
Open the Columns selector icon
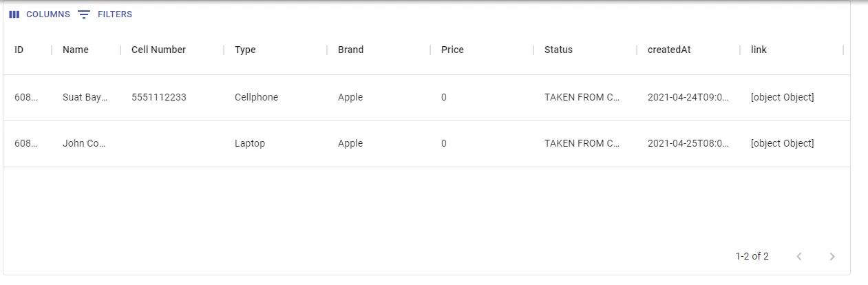(x=14, y=14)
